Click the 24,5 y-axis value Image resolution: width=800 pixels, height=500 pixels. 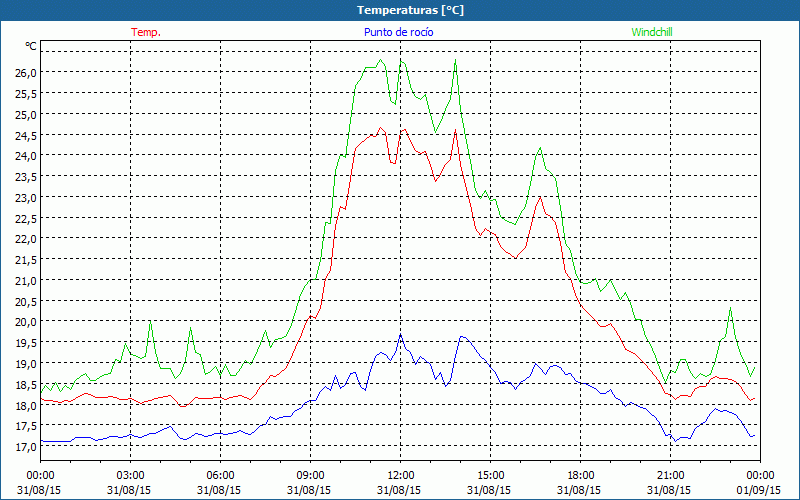click(x=26, y=136)
